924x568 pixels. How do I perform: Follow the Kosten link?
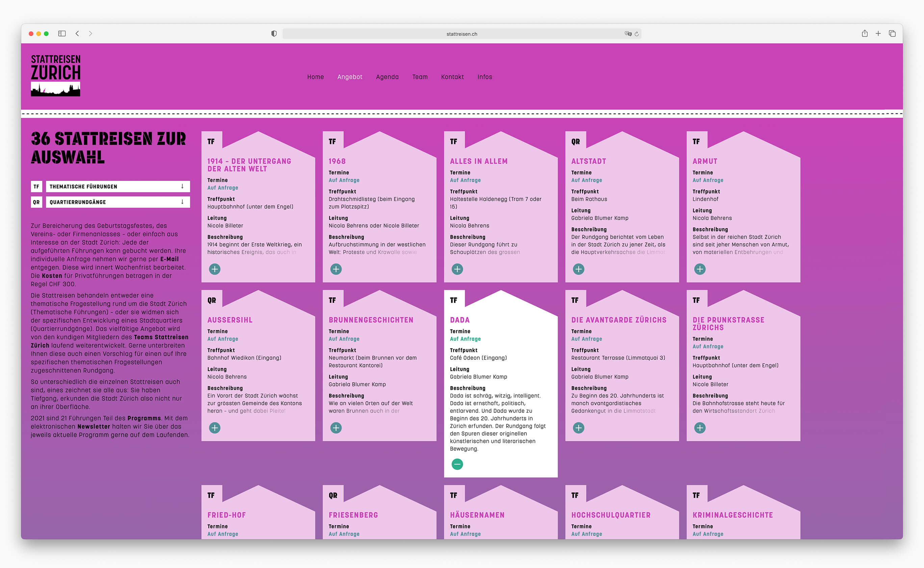point(52,276)
